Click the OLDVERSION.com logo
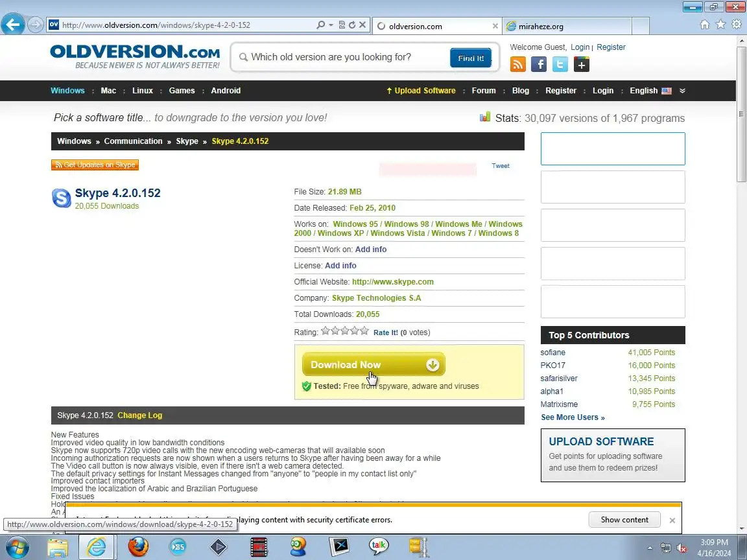 [x=135, y=56]
